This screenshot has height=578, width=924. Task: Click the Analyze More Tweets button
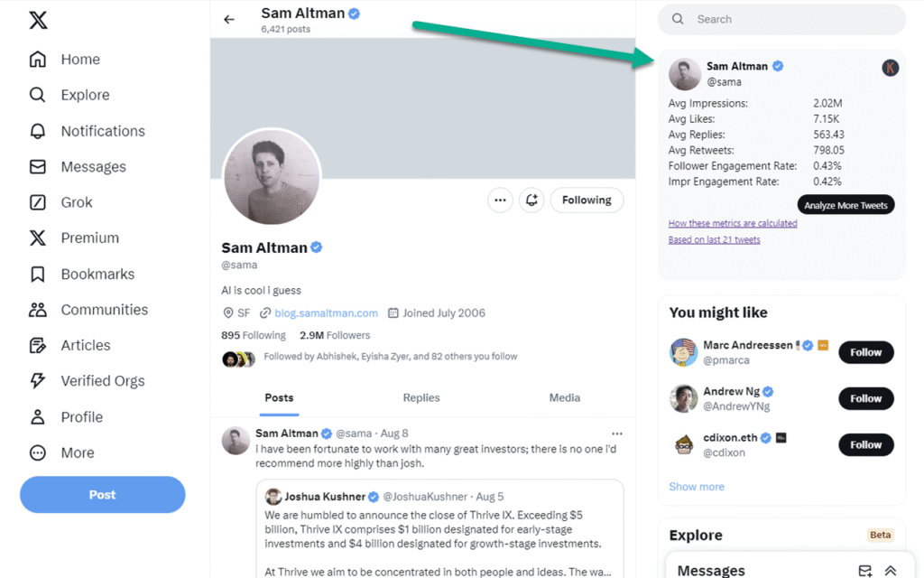coord(845,204)
